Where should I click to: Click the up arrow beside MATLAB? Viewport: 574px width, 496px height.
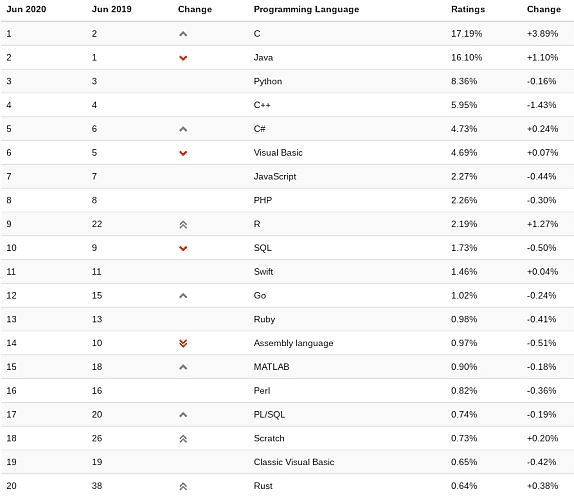tap(183, 367)
